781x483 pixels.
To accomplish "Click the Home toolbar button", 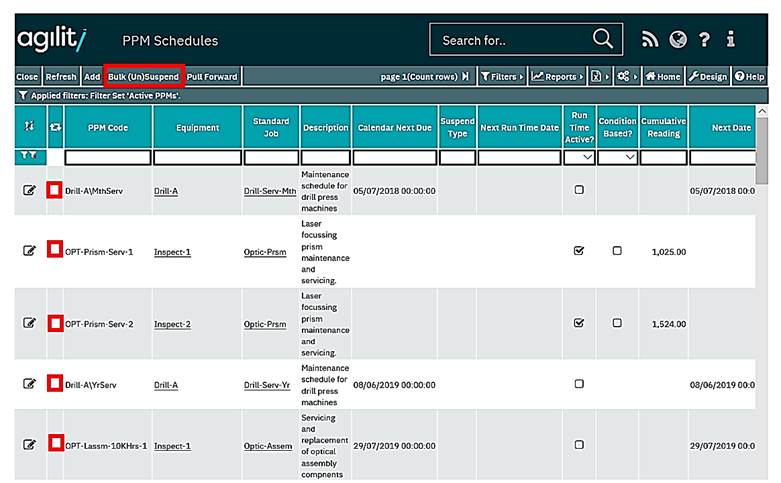I will tap(663, 77).
